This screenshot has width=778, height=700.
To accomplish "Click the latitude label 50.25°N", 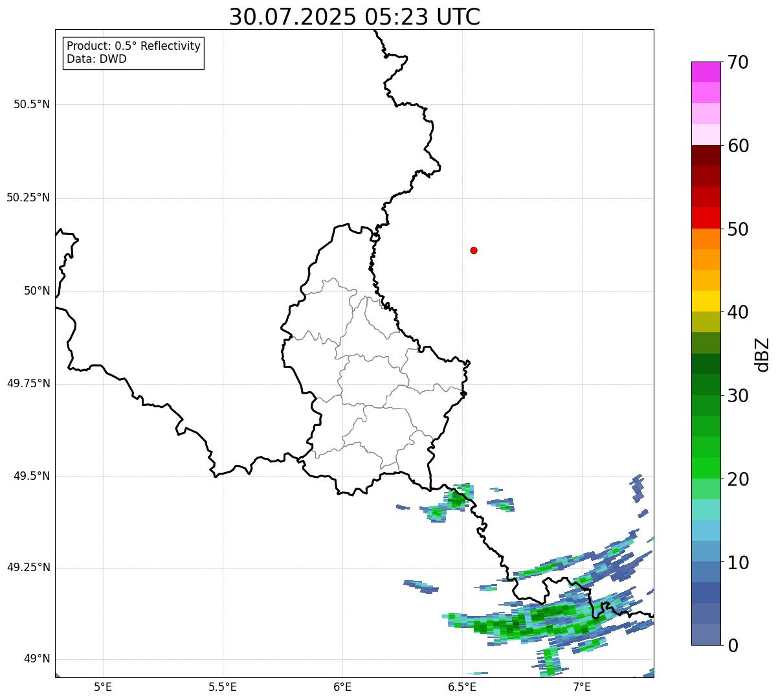I will point(28,198).
